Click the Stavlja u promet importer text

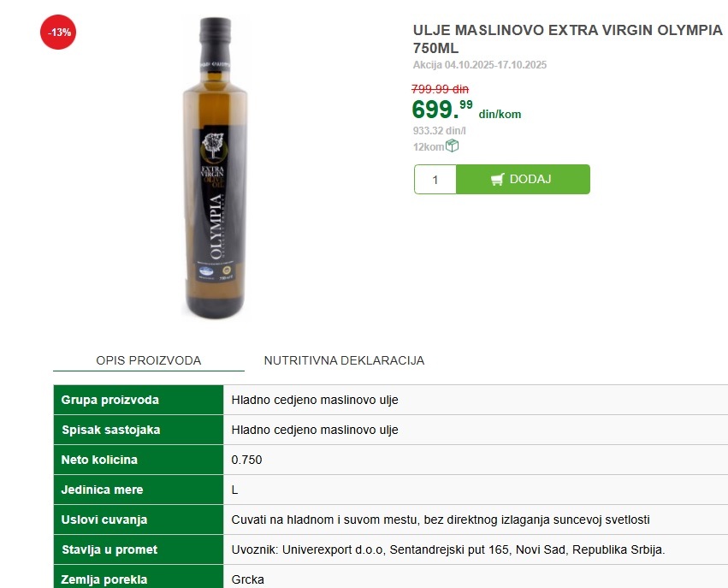pos(448,549)
